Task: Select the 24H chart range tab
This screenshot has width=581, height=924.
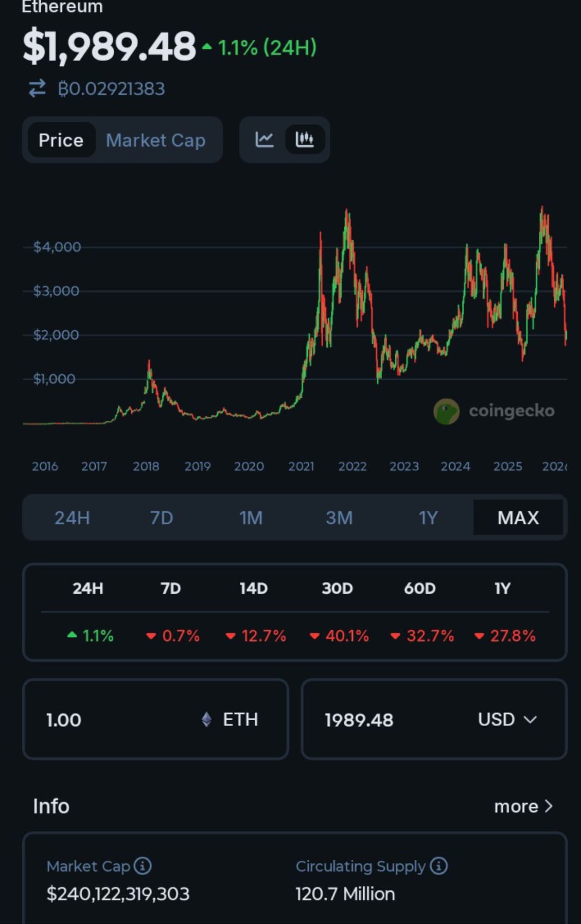Action: [x=72, y=517]
